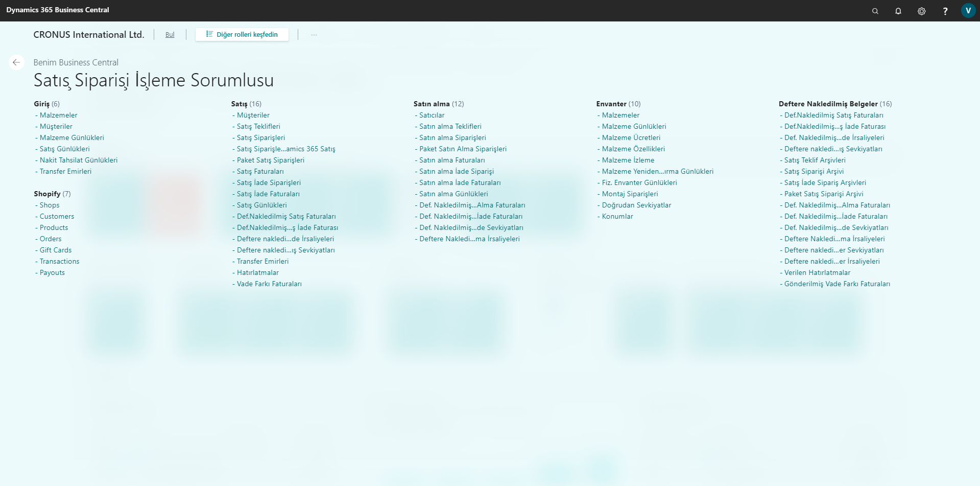Screen dimensions: 980x486
Task: Open Shopify Customers
Action: [x=57, y=216]
